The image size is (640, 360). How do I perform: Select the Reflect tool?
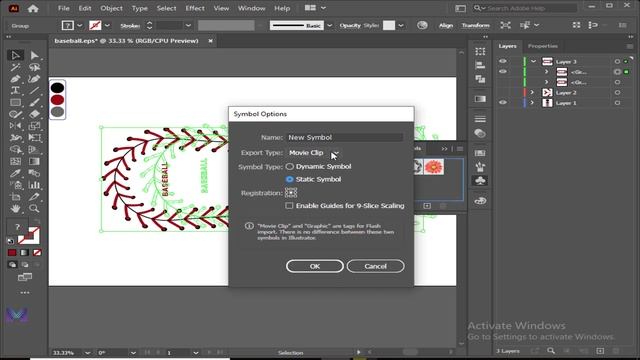(x=16, y=126)
